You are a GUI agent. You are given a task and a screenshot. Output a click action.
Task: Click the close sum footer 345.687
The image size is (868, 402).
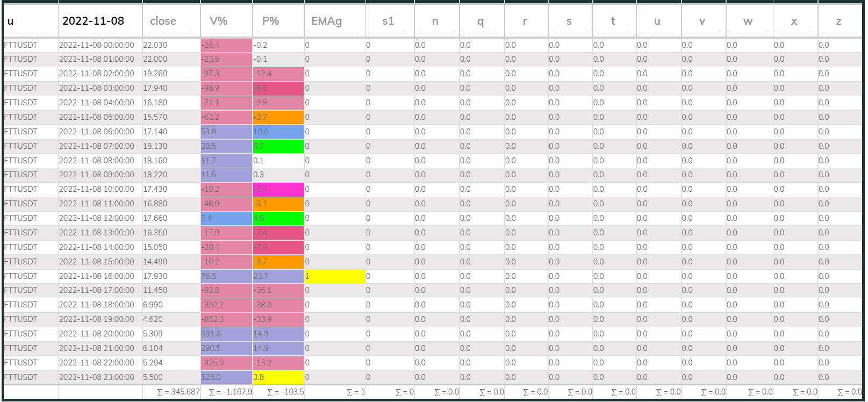click(x=178, y=392)
